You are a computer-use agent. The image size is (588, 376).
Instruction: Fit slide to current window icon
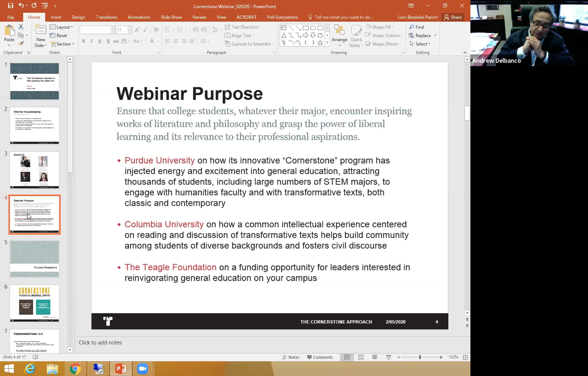click(x=465, y=357)
